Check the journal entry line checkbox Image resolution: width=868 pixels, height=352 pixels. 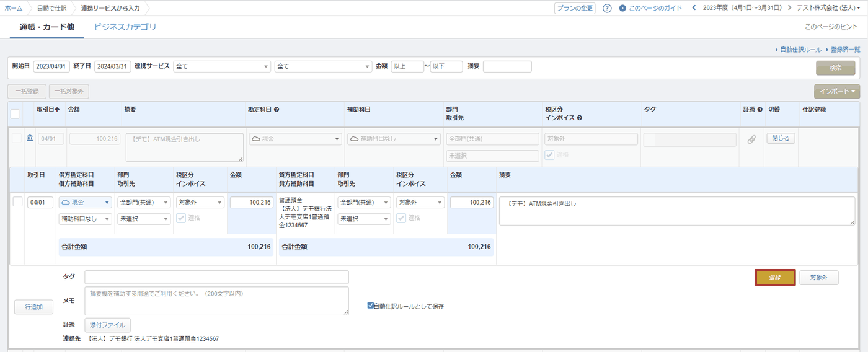click(17, 201)
